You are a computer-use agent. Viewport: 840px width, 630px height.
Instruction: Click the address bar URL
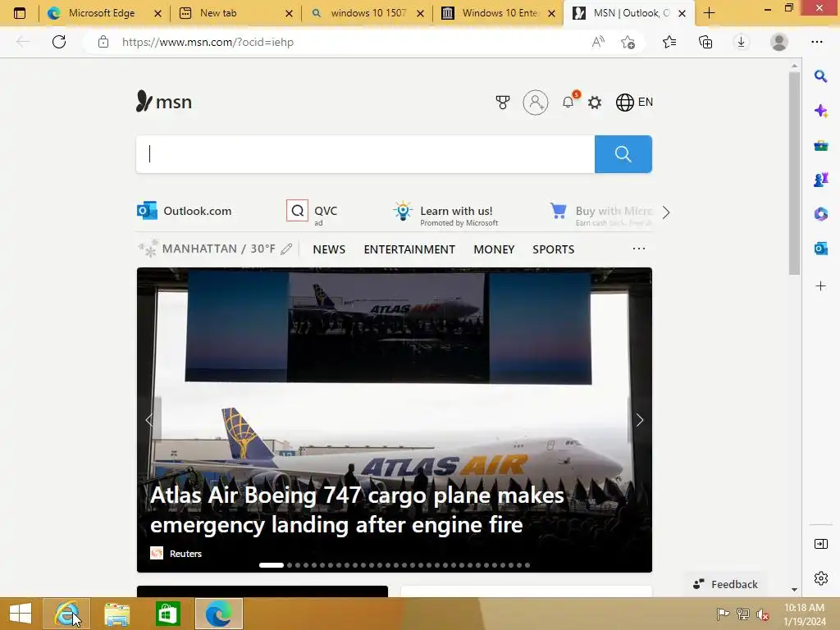click(x=208, y=42)
